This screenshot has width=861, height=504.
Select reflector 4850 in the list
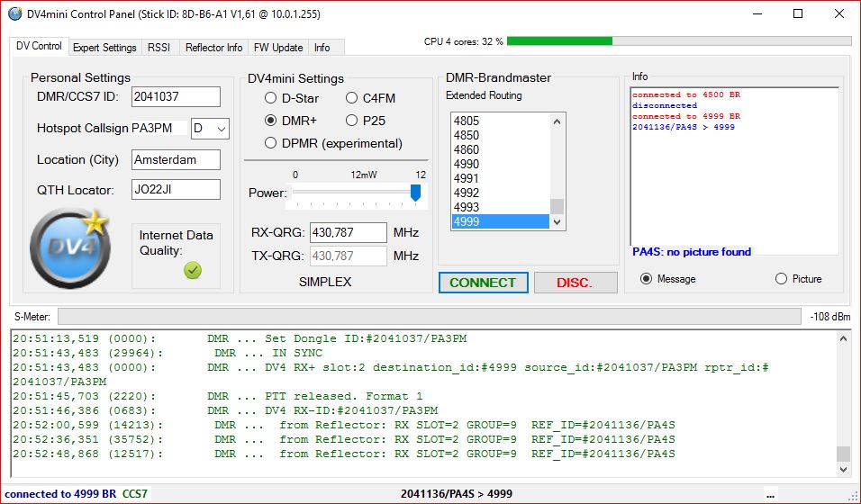click(500, 135)
